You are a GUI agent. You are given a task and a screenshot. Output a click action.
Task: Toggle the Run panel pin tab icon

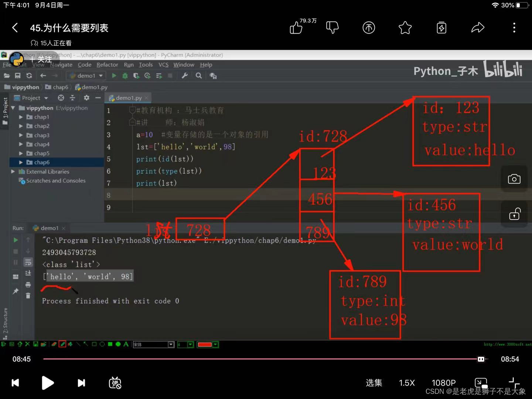click(16, 291)
